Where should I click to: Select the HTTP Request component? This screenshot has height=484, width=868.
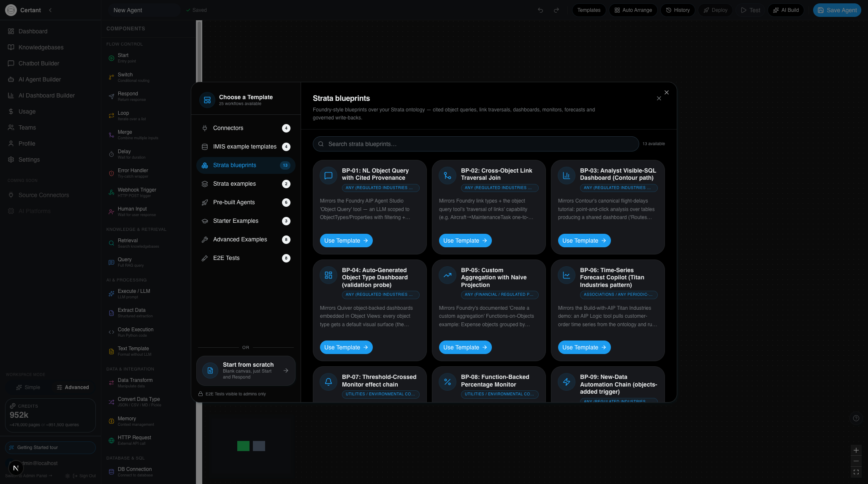click(x=148, y=440)
